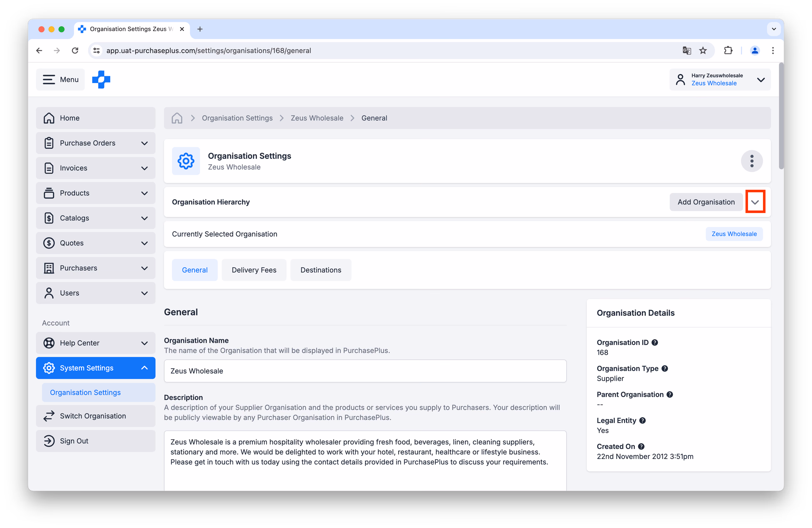Click the PurchasePlus logo icon
Screen dimensions: 812x528
[x=101, y=80]
